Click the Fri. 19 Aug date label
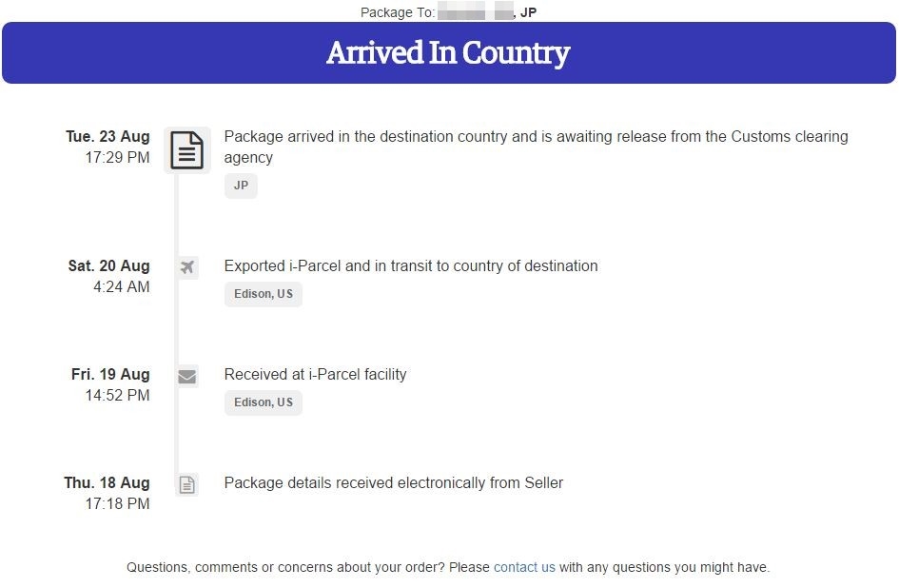 110,374
